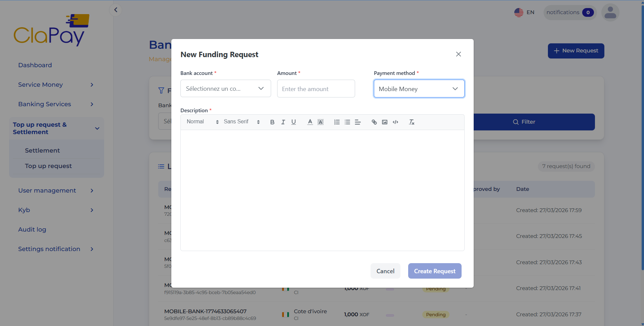The height and width of the screenshot is (326, 644).
Task: Cancel the New Funding Request dialog
Action: [385, 271]
